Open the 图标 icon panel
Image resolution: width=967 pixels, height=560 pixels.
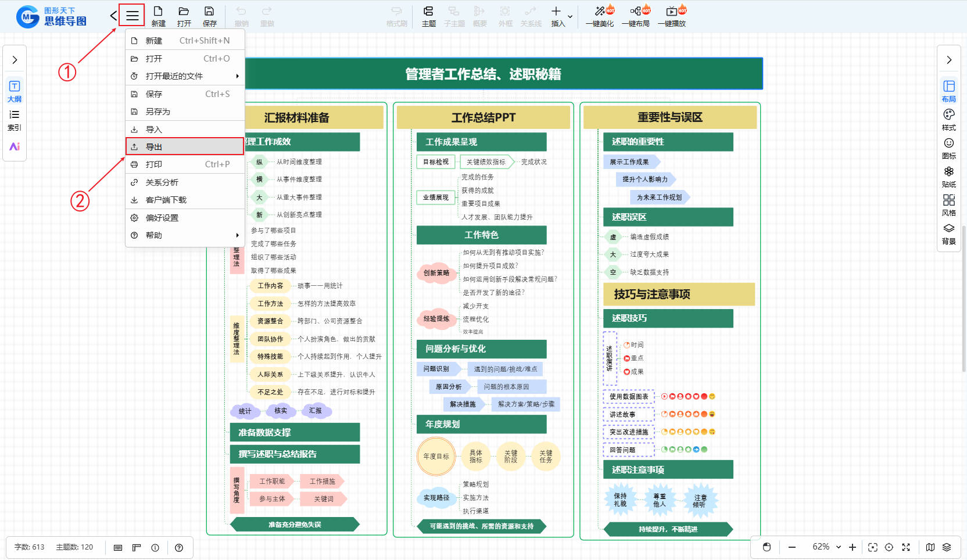(x=948, y=148)
